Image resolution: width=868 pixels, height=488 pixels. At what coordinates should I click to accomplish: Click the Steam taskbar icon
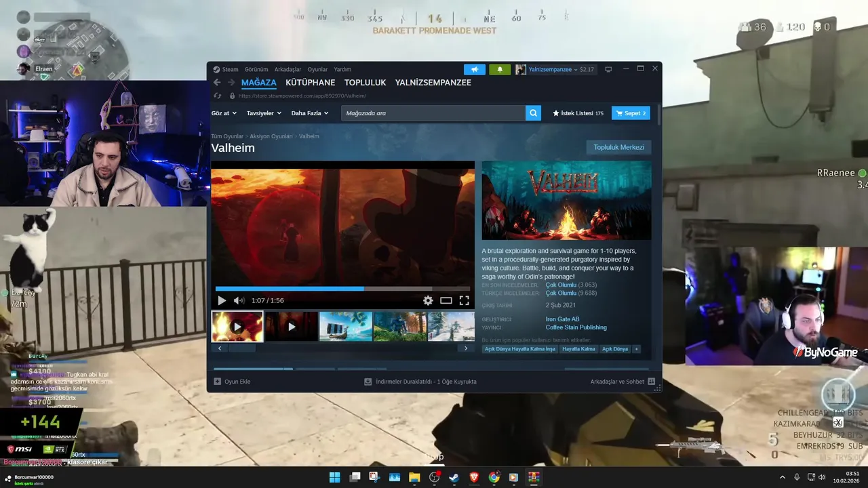[454, 477]
